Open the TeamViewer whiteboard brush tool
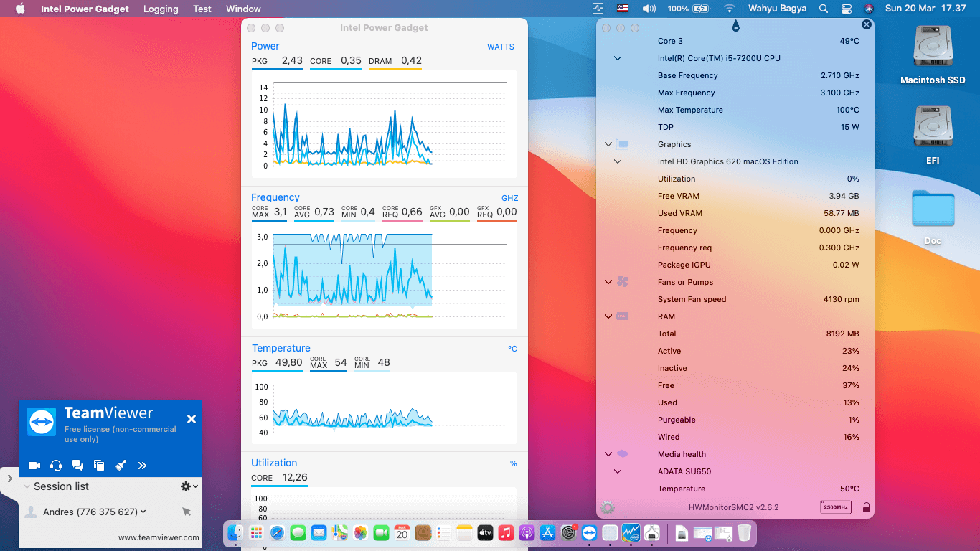980x551 pixels. [x=121, y=466]
